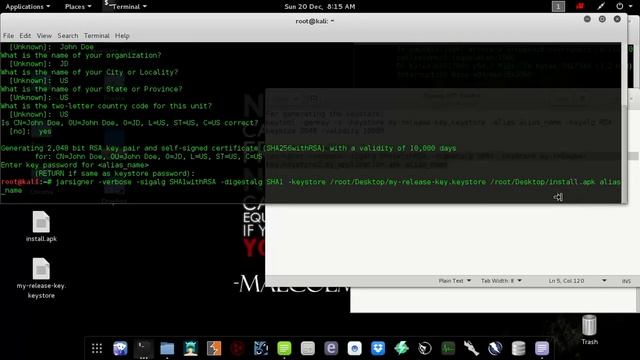
Task: Open the green monitor graph dock icon
Action: [448, 348]
